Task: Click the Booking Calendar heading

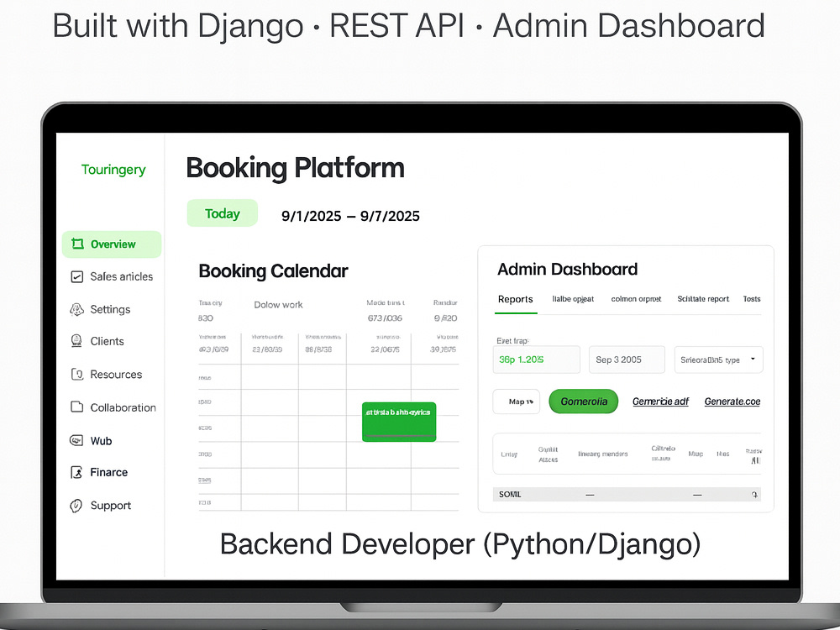Action: click(x=273, y=271)
